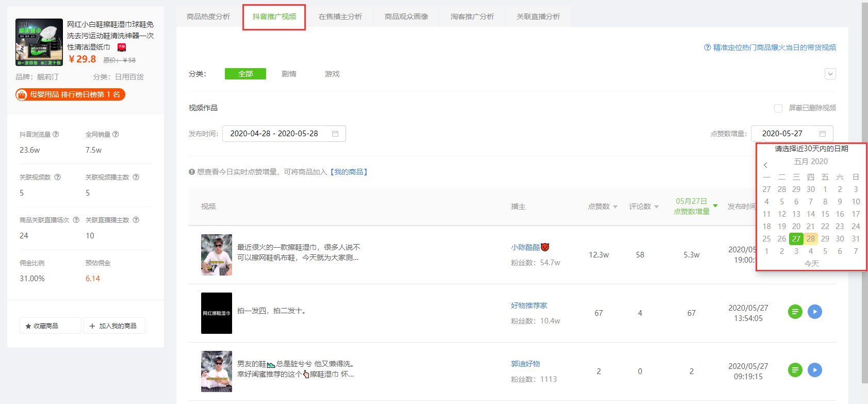Open the 我的商品 link
Image resolution: width=868 pixels, height=404 pixels.
click(x=349, y=172)
